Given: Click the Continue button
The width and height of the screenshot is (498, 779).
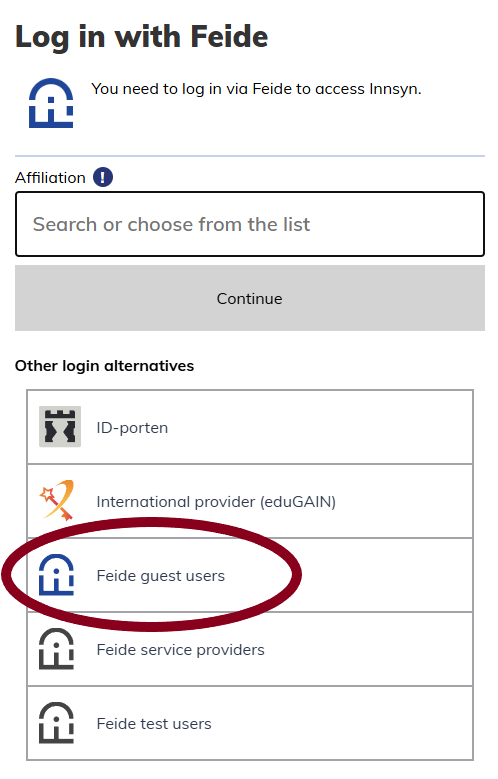Looking at the screenshot, I should (249, 298).
